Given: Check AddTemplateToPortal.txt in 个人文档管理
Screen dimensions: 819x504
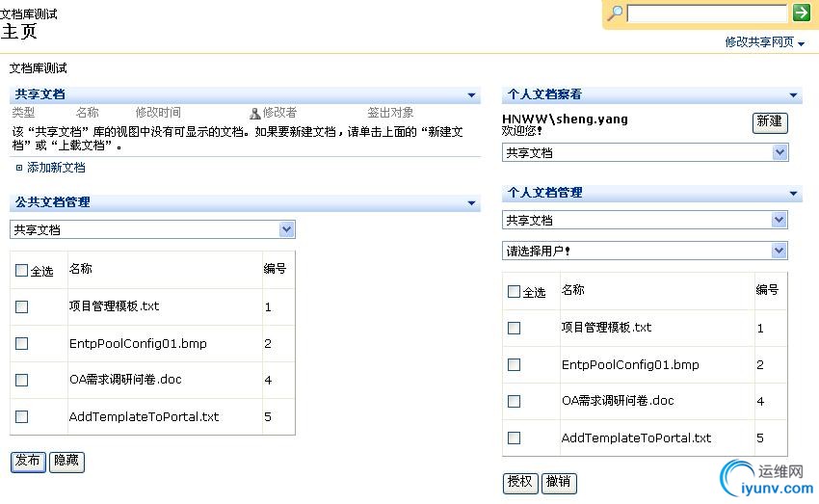Looking at the screenshot, I should click(x=514, y=438).
